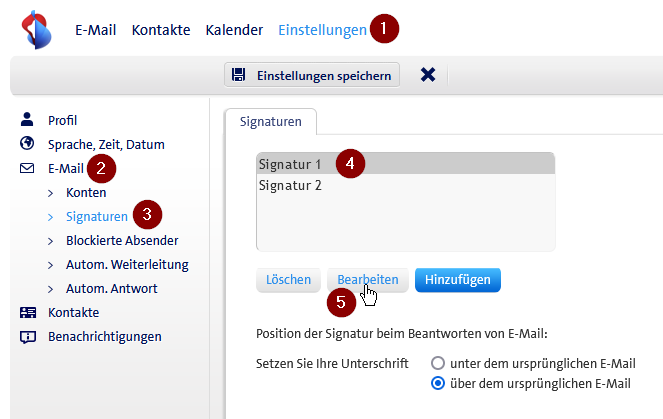Image resolution: width=663 pixels, height=419 pixels.
Task: Select 'über dem ursprünglichen E-Mail' radio option
Action: (437, 383)
